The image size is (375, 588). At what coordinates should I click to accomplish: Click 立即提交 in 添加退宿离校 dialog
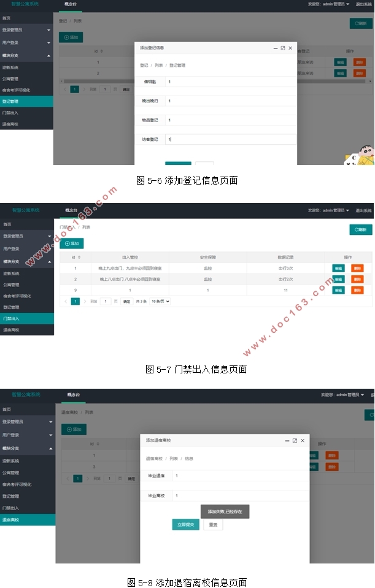pyautogui.click(x=186, y=525)
